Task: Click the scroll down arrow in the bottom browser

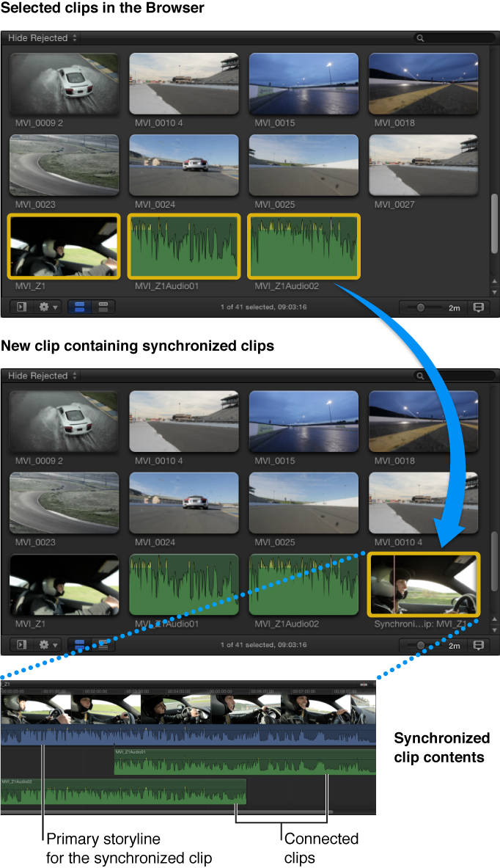Action: (x=494, y=630)
